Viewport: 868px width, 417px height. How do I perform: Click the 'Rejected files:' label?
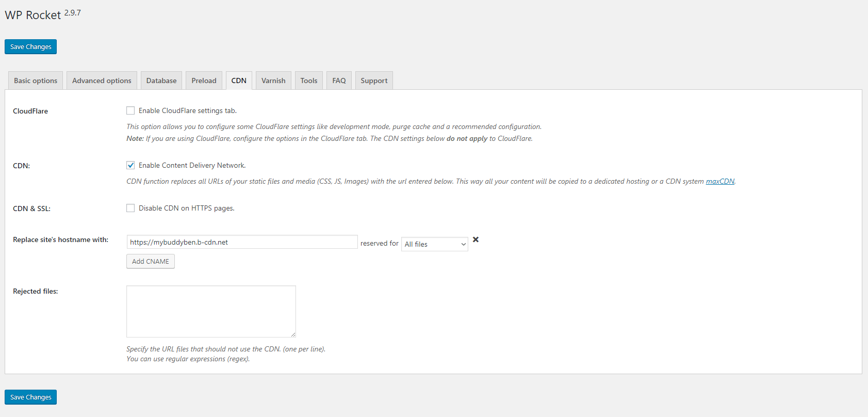(x=36, y=291)
